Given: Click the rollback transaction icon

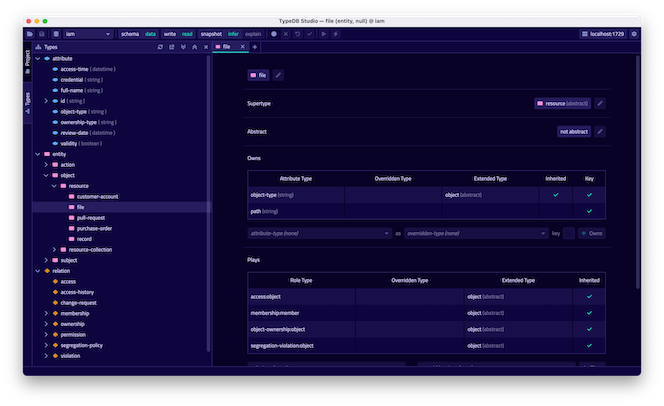Looking at the screenshot, I should (298, 34).
